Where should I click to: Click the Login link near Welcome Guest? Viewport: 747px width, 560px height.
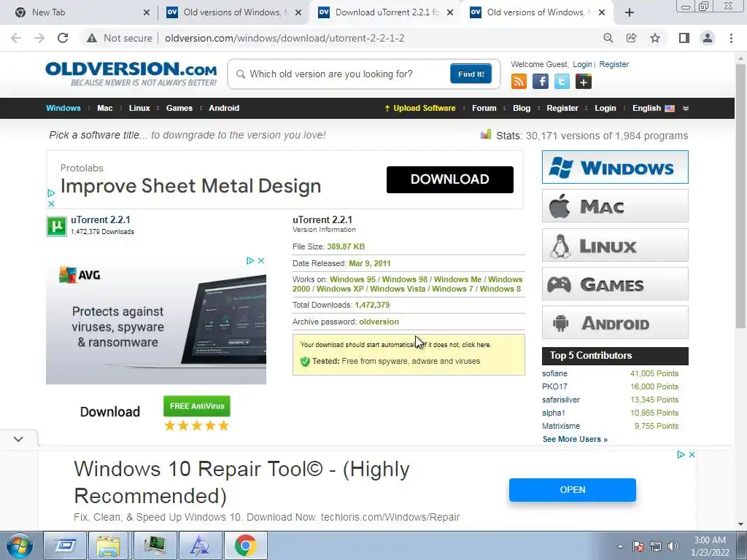[x=582, y=64]
